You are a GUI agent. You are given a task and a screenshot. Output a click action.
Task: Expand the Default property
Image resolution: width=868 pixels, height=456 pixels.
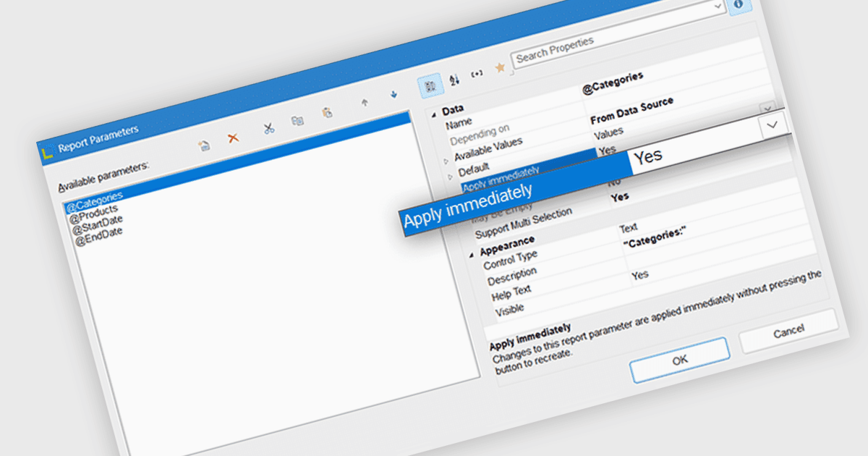point(449,177)
